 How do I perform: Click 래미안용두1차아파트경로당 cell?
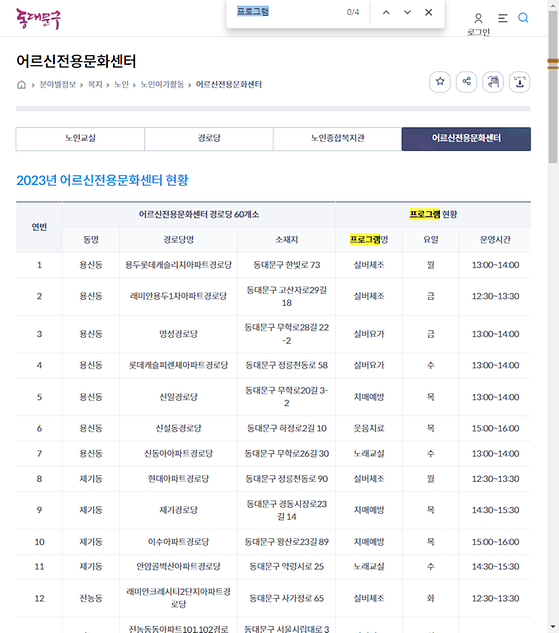178,296
